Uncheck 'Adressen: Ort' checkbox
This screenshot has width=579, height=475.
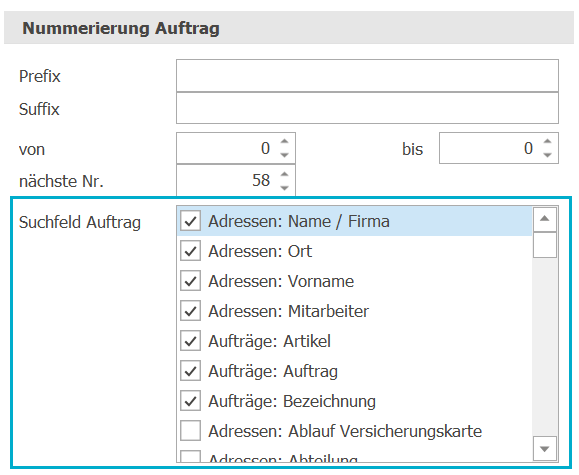[191, 251]
